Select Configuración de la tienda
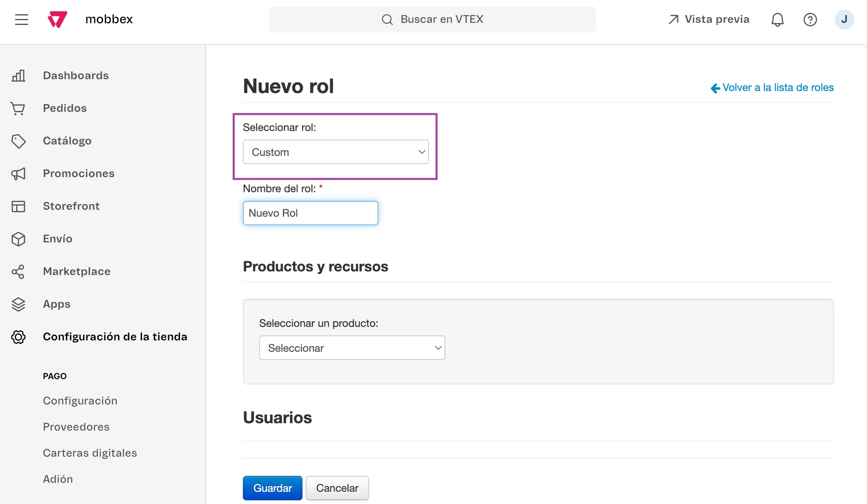Screen dimensions: 867x504 click(115, 337)
